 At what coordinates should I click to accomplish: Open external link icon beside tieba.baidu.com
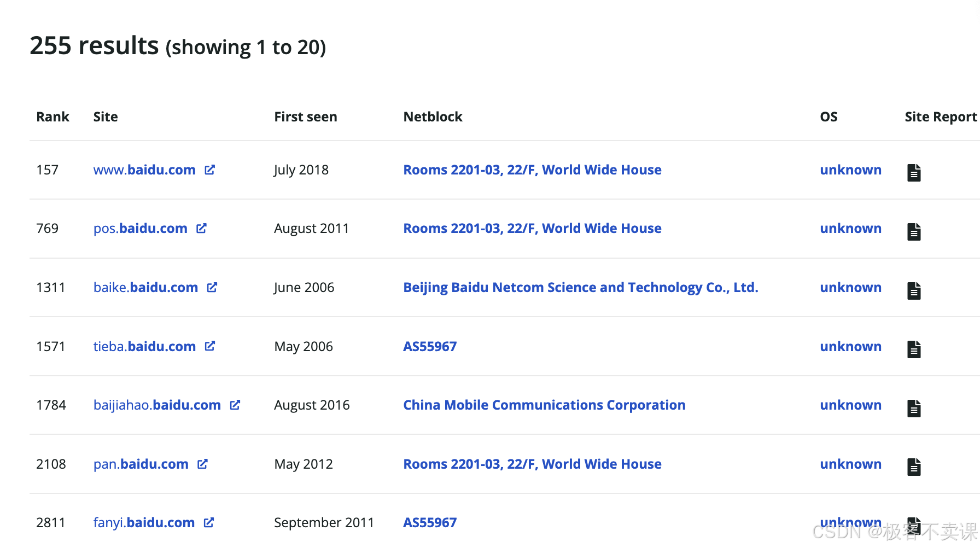(210, 346)
